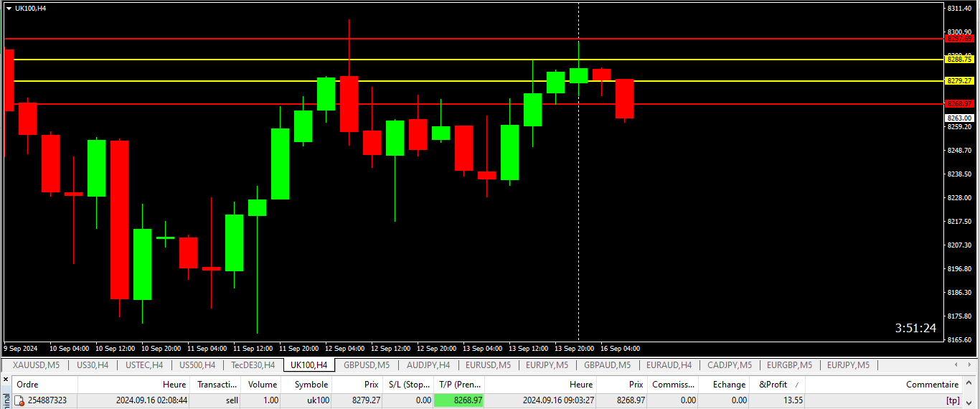
Task: Click the yellow 8288.75 price label on axis
Action: click(x=959, y=60)
